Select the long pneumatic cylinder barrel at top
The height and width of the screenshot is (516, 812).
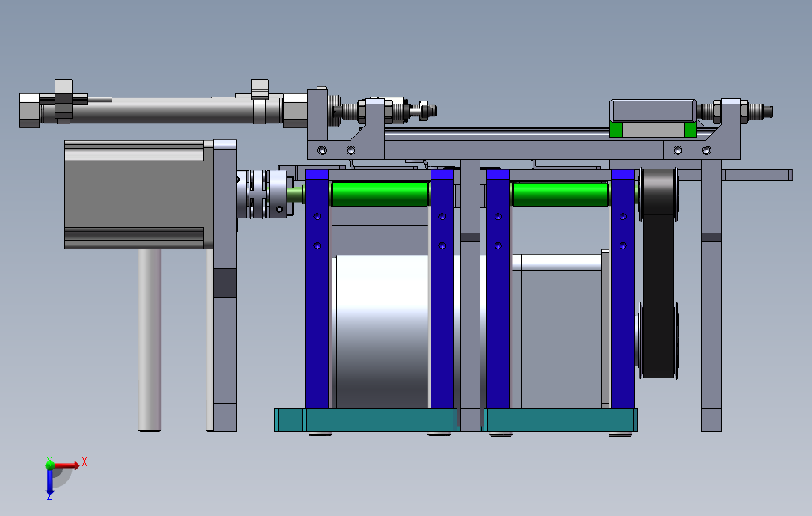click(x=163, y=111)
